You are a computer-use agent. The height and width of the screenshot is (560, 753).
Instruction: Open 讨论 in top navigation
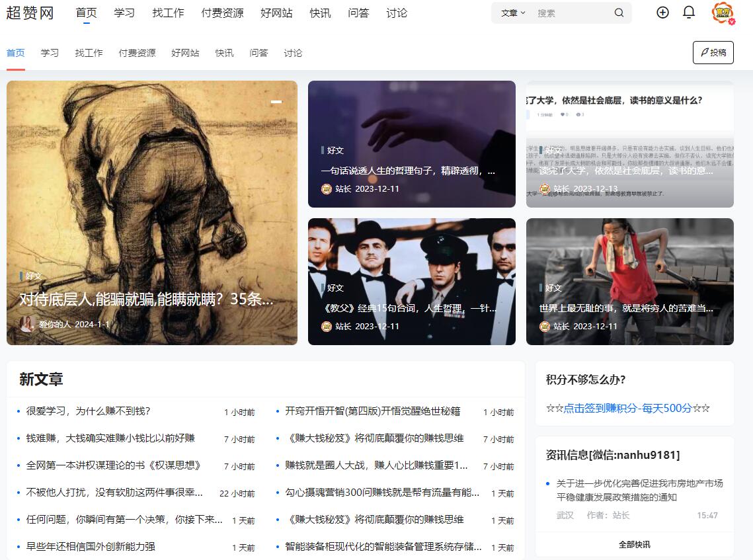(x=397, y=13)
